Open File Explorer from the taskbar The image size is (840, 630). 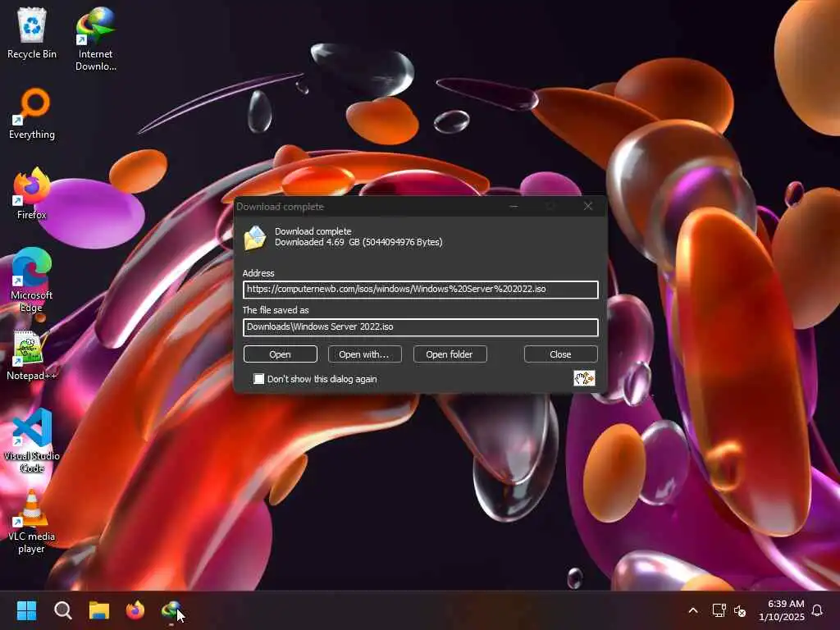click(99, 610)
